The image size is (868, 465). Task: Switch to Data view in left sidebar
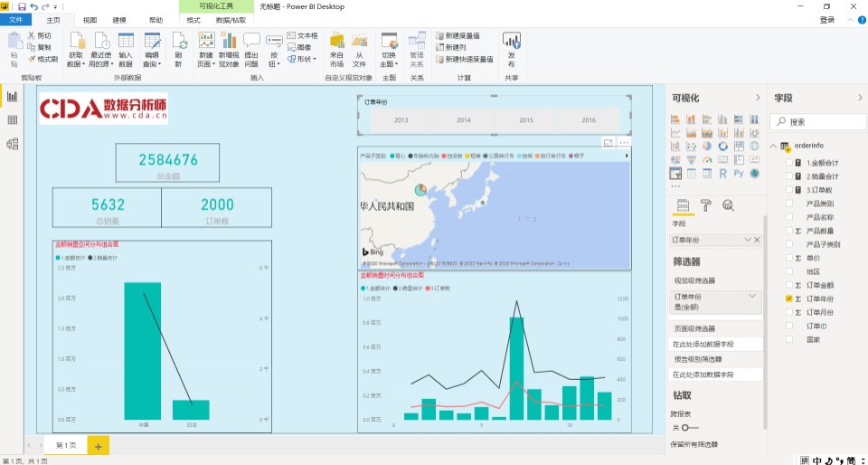pyautogui.click(x=13, y=119)
